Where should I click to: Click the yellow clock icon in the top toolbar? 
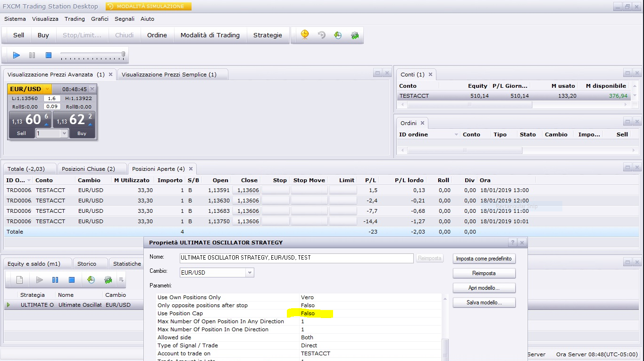305,34
